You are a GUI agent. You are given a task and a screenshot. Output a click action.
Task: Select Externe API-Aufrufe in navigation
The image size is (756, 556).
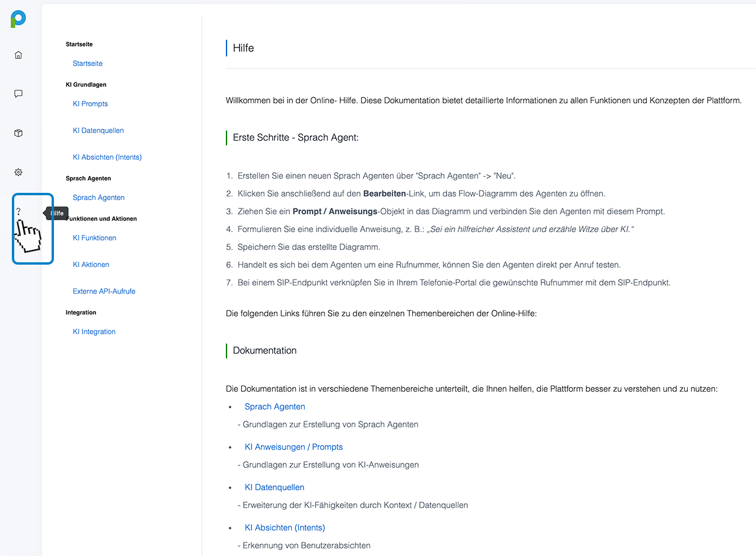(x=104, y=291)
